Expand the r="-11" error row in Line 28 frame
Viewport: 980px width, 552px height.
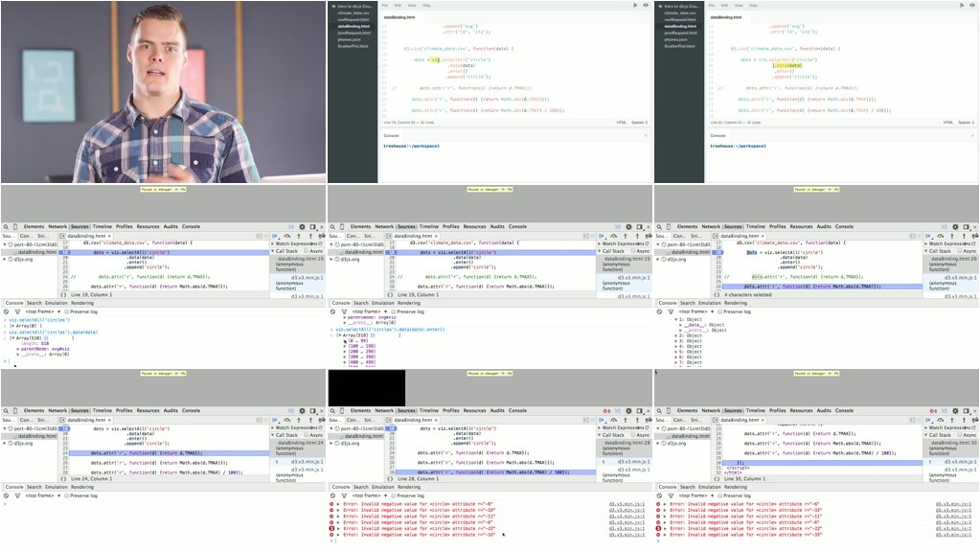pos(339,517)
